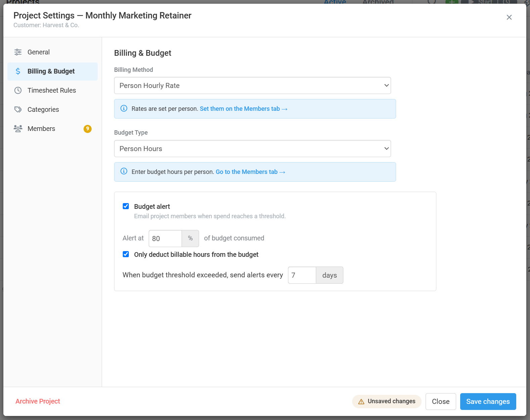The width and height of the screenshot is (530, 420).
Task: Toggle the Budget alert checkbox
Action: pyautogui.click(x=126, y=206)
